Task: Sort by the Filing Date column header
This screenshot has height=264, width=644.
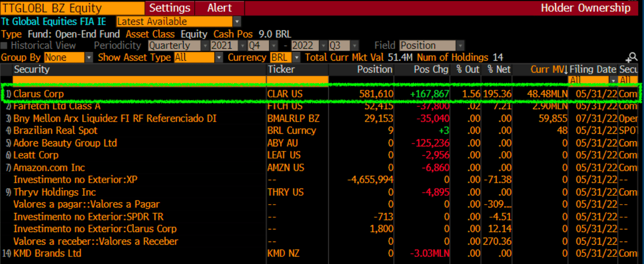Action: [593, 70]
